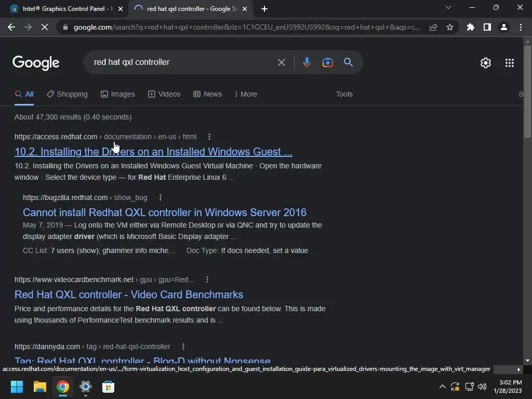
Task: View site information lock icon
Action: 65,27
